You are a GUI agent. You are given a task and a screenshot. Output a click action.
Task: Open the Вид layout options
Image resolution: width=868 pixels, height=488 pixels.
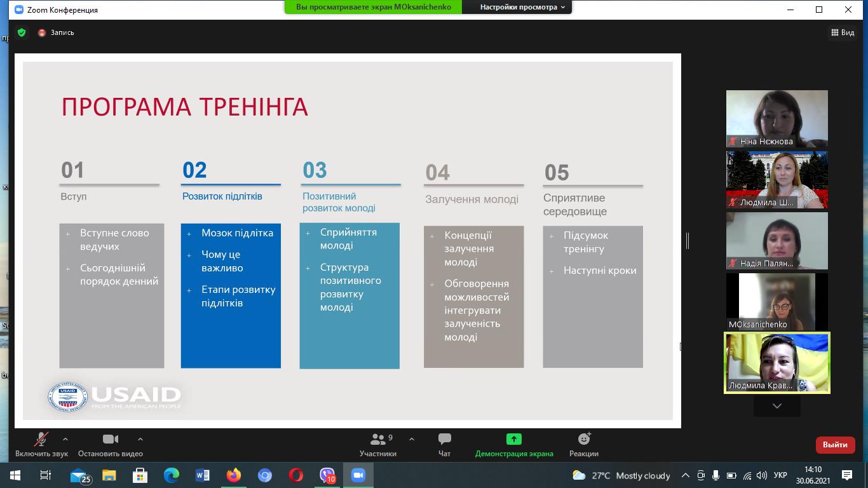click(x=843, y=32)
